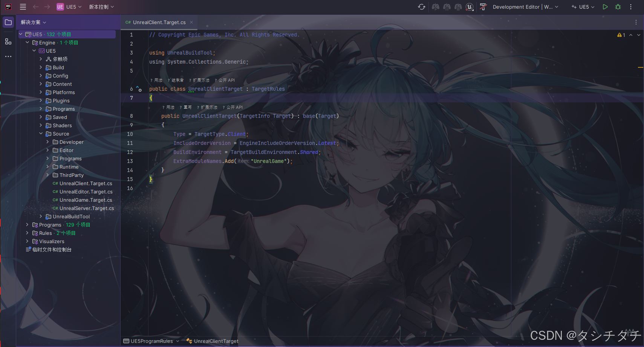Open the 版本控制 (version control) menu
The width and height of the screenshot is (644, 347).
click(101, 7)
